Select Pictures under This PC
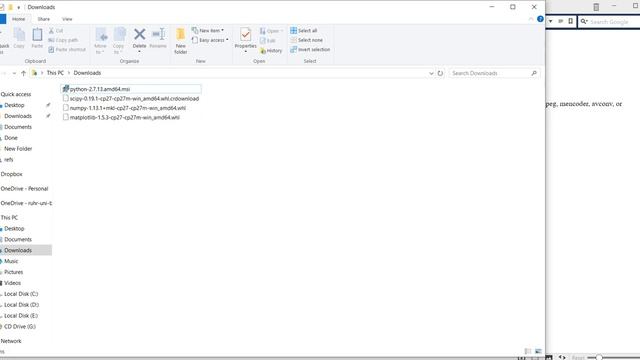 (x=13, y=272)
